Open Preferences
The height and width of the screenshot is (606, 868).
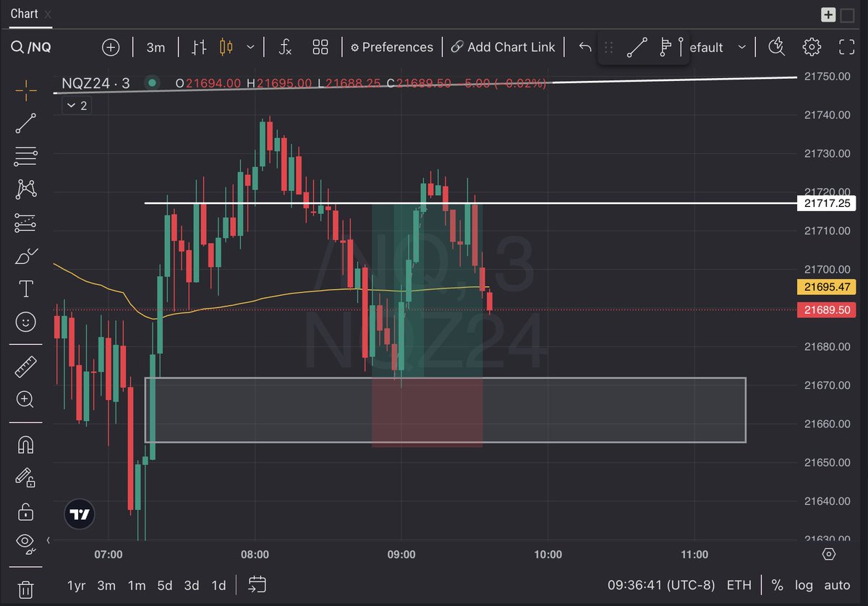391,47
